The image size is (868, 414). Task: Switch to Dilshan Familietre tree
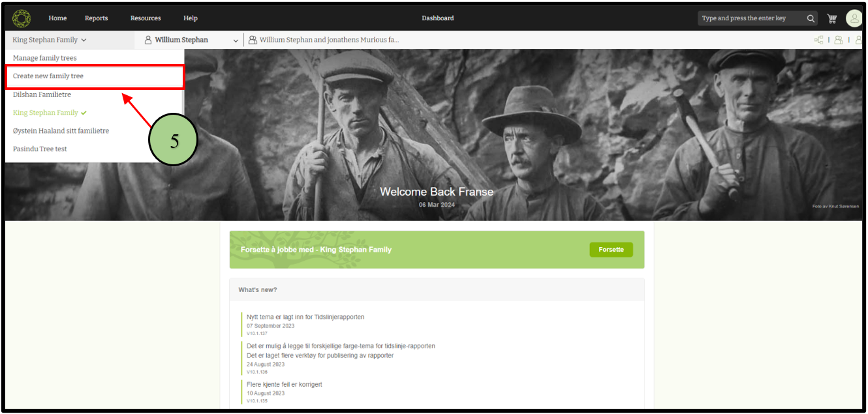pyautogui.click(x=42, y=95)
